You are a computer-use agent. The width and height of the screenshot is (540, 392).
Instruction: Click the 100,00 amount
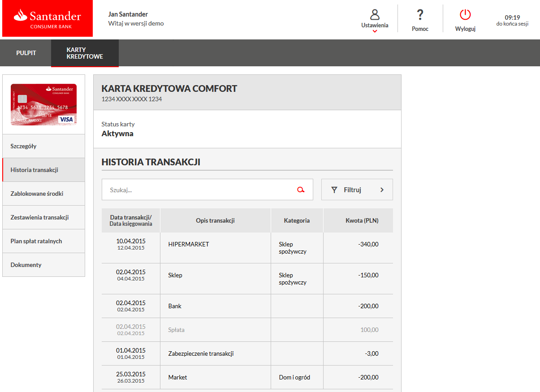[x=369, y=330]
